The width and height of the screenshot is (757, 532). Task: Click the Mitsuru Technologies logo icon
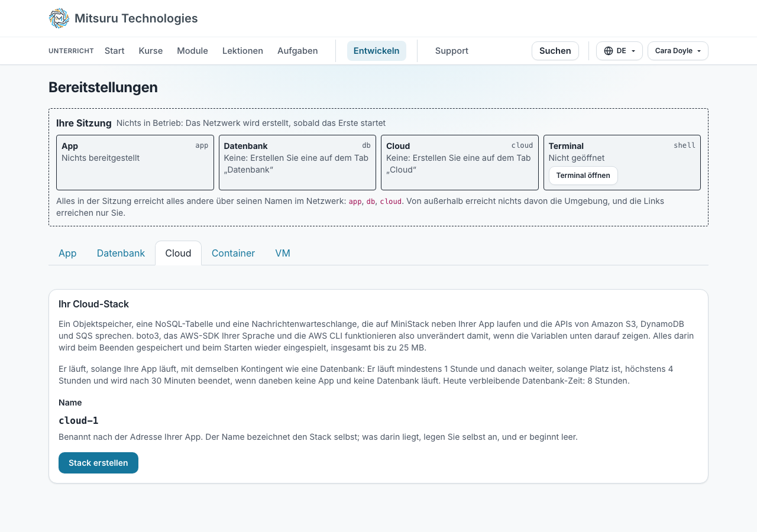coord(59,18)
